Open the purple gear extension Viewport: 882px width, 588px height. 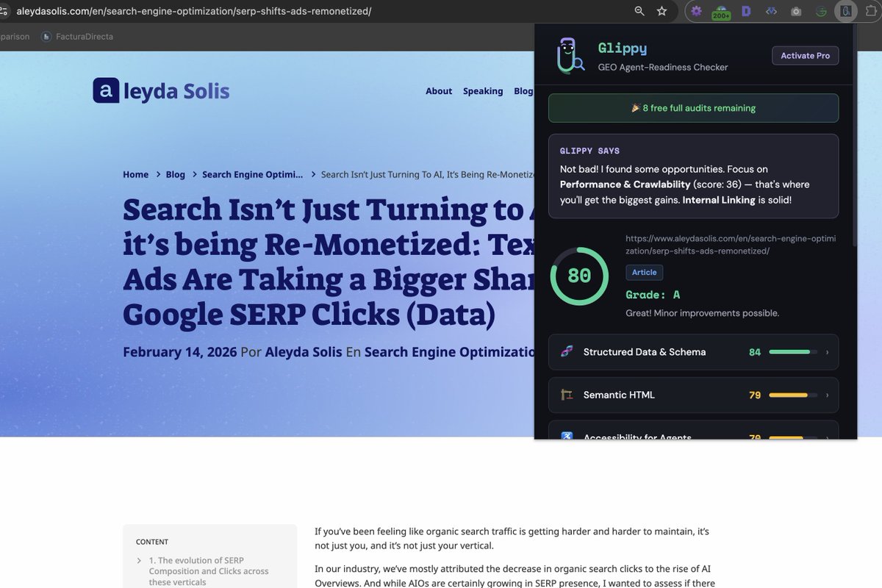[x=696, y=11]
